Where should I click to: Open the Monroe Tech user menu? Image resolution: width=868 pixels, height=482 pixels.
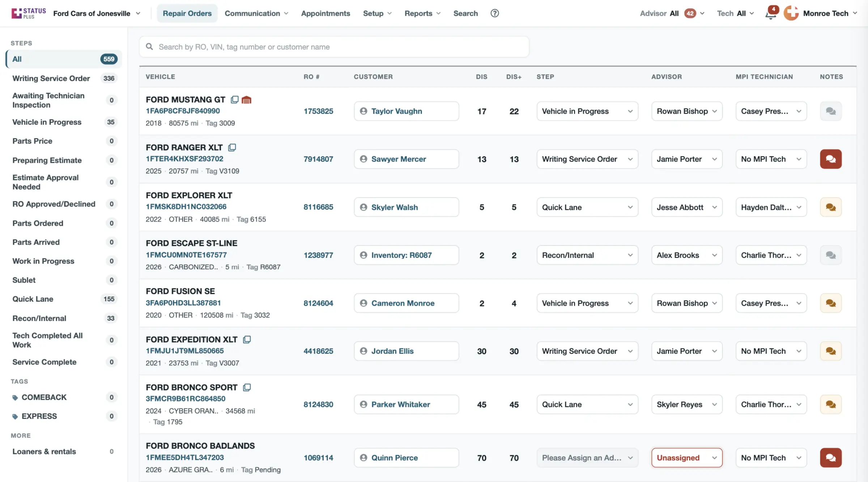point(820,13)
